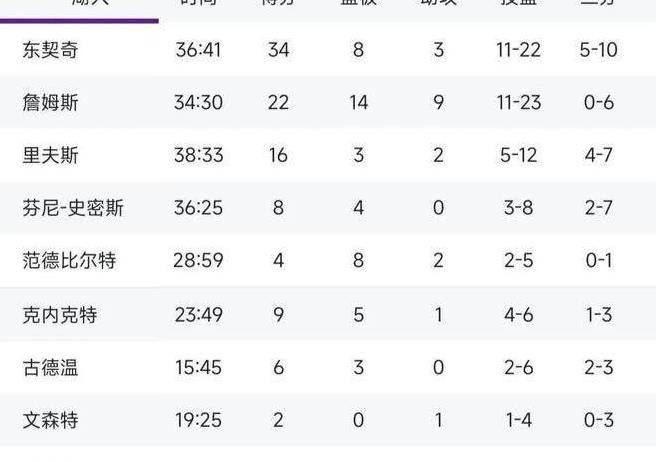The width and height of the screenshot is (656, 462).
Task: Click 东契奇's 11-22 field goal cell
Action: pos(518,49)
